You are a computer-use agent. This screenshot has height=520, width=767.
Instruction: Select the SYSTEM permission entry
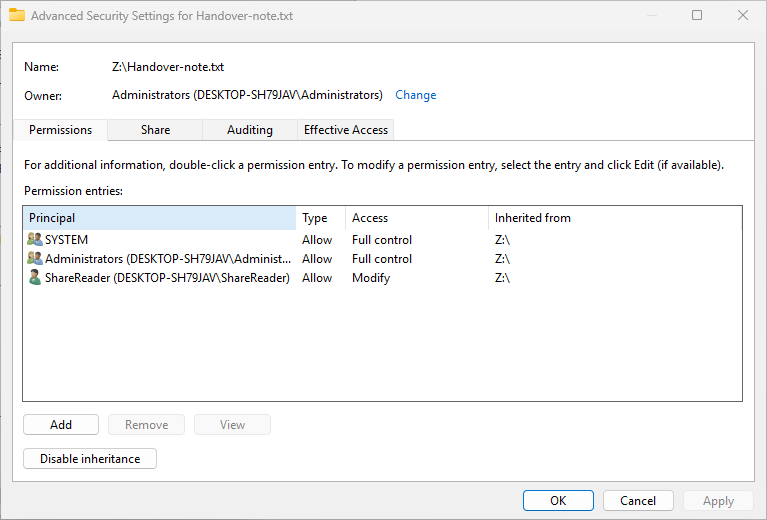[383, 240]
